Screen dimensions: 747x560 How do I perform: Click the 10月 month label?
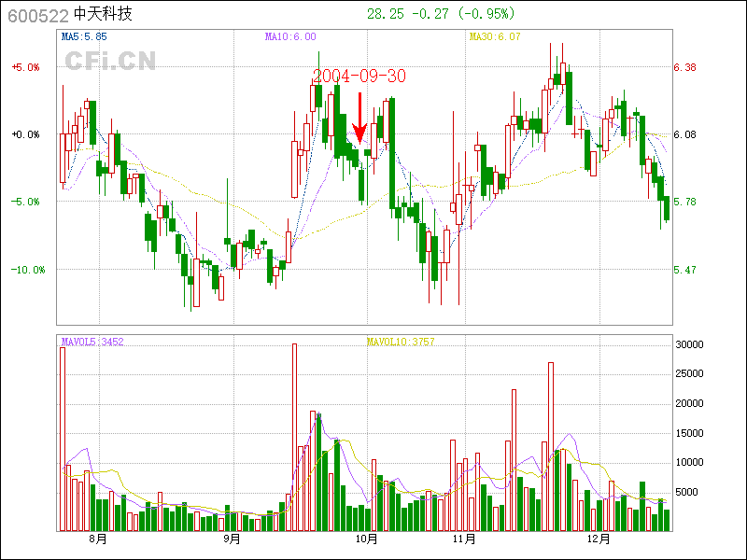coord(366,539)
